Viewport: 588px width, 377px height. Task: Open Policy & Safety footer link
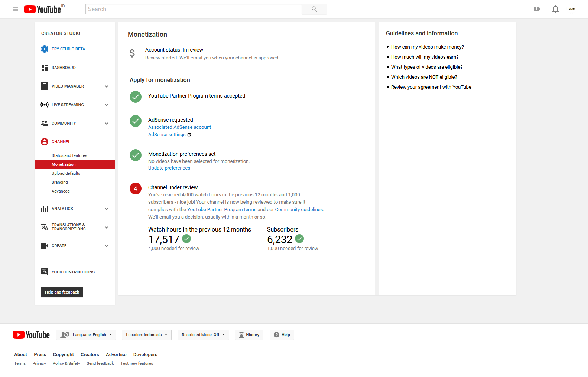[66, 364]
